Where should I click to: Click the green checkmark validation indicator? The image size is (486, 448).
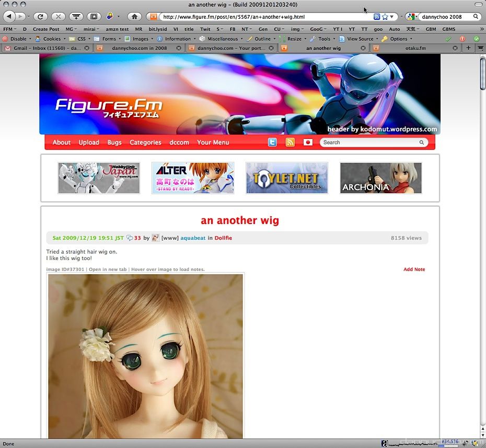tap(448, 39)
